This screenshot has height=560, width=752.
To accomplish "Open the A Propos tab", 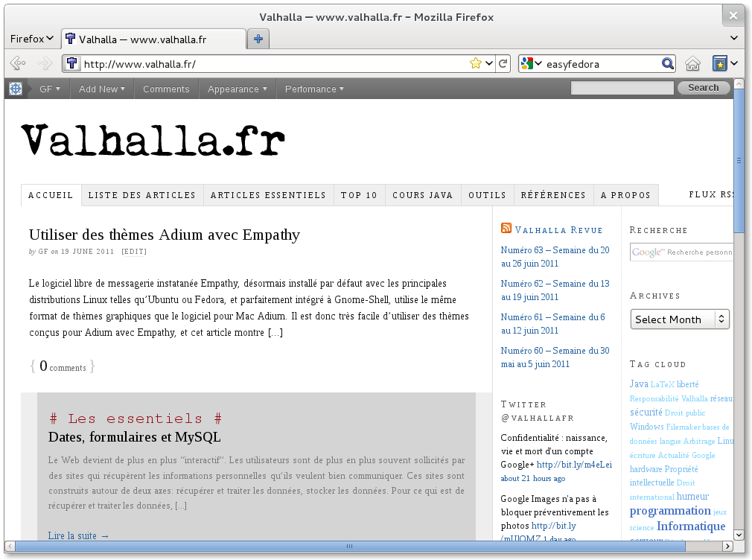I will (x=626, y=195).
